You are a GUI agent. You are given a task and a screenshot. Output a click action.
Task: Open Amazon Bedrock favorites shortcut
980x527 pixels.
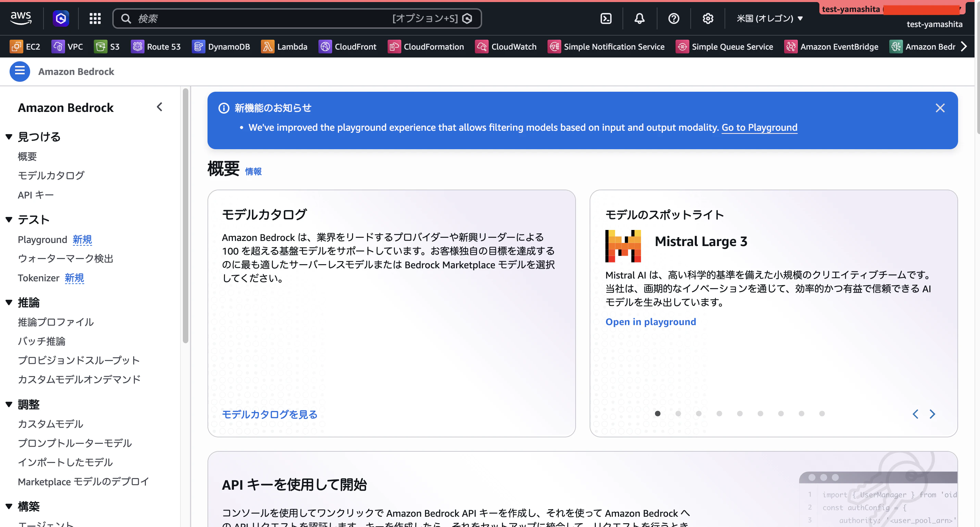[922, 47]
